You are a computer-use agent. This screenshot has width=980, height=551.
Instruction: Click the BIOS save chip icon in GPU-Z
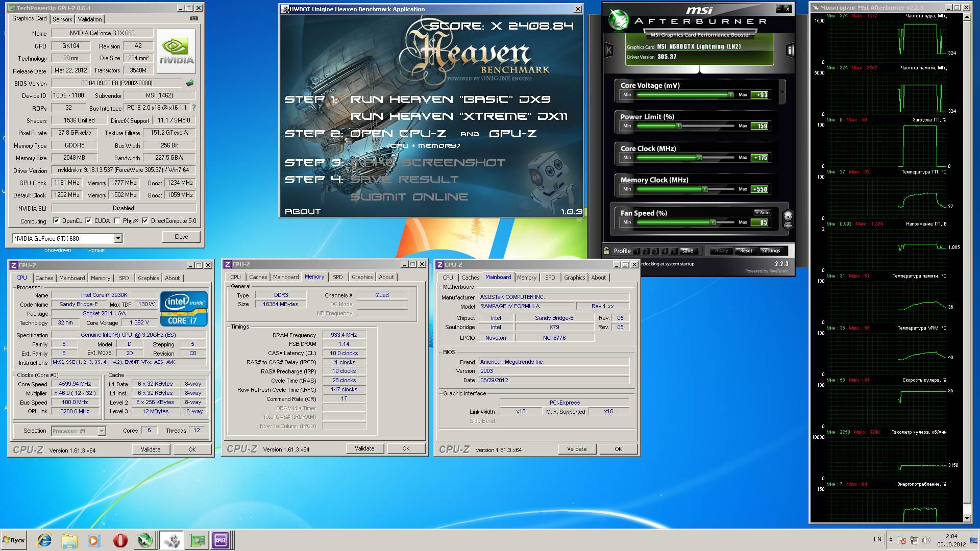[x=189, y=83]
